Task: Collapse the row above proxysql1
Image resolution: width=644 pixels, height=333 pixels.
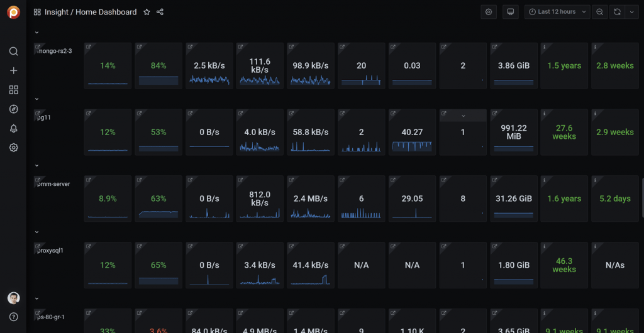Action: pos(36,232)
